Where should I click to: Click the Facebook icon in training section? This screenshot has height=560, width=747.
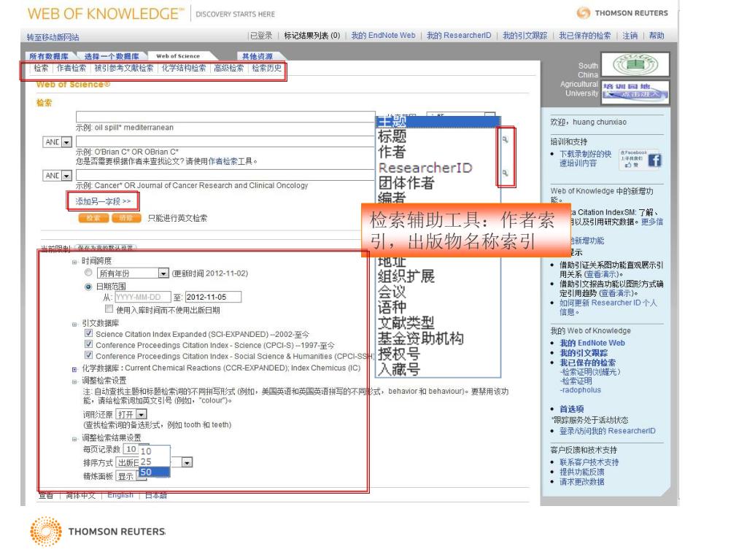[x=654, y=160]
